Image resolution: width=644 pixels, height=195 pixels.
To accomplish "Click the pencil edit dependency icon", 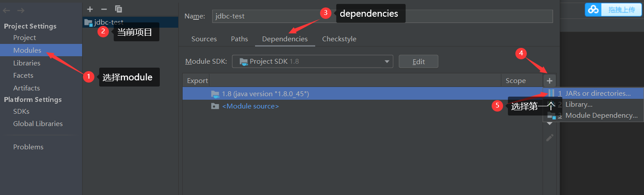I will pyautogui.click(x=550, y=138).
